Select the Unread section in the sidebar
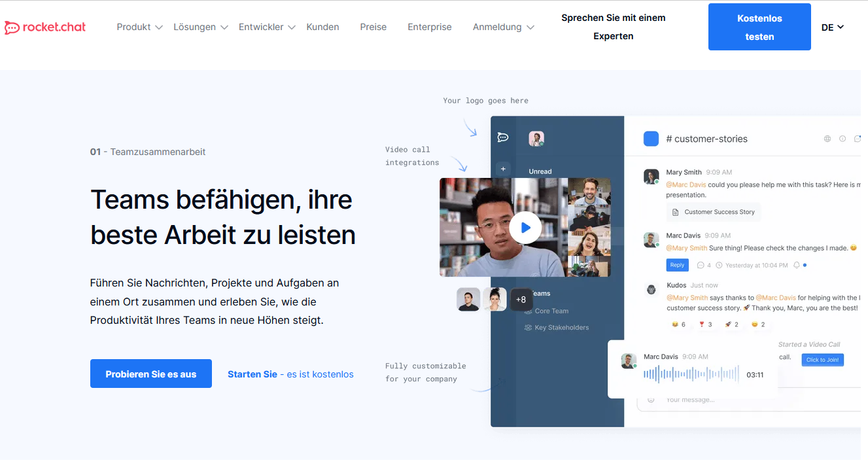868x471 pixels. (540, 171)
